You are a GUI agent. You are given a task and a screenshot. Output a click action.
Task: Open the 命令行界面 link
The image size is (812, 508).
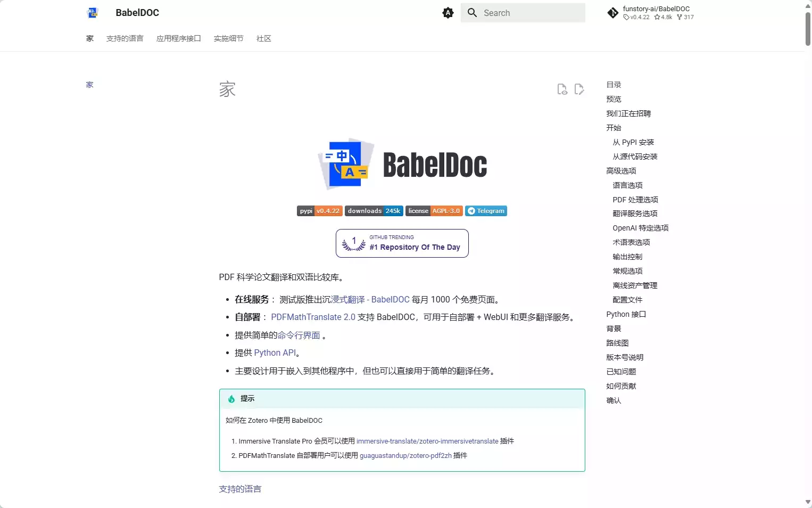(299, 335)
